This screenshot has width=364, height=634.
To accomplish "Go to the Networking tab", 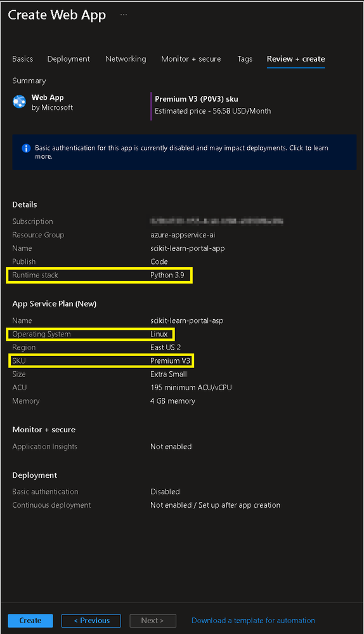I will (126, 59).
